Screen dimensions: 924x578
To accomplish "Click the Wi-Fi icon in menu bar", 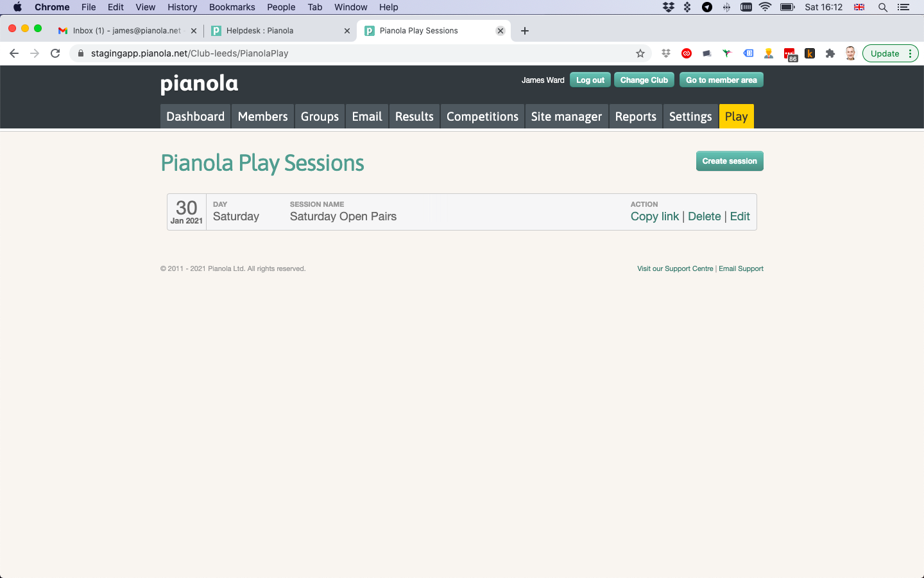I will pos(765,7).
